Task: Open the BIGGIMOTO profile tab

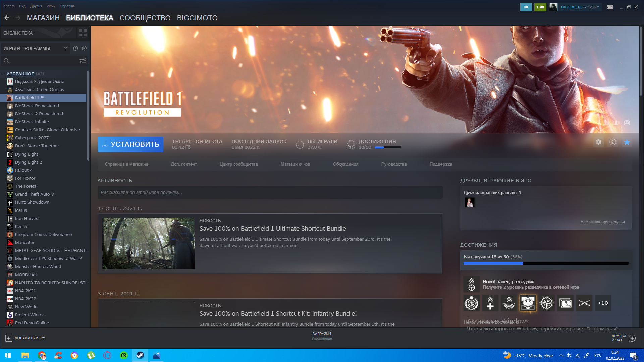Action: tap(197, 18)
